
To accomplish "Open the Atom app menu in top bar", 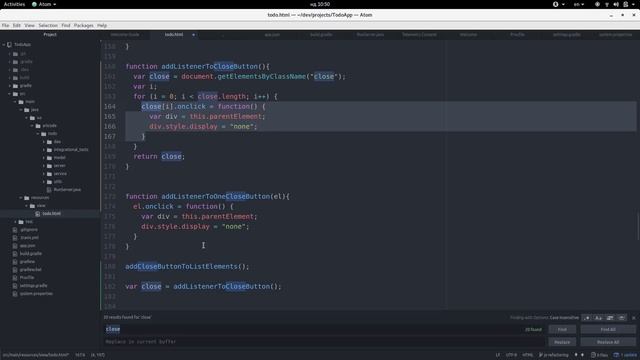I will point(44,4).
